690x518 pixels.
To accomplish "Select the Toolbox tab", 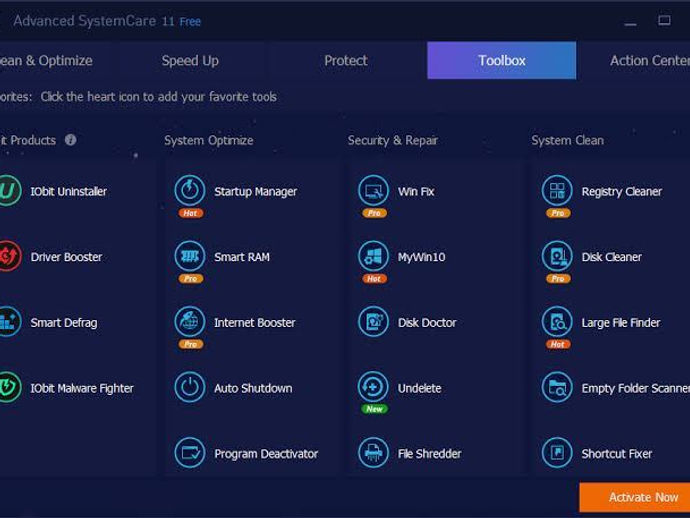I will [502, 60].
